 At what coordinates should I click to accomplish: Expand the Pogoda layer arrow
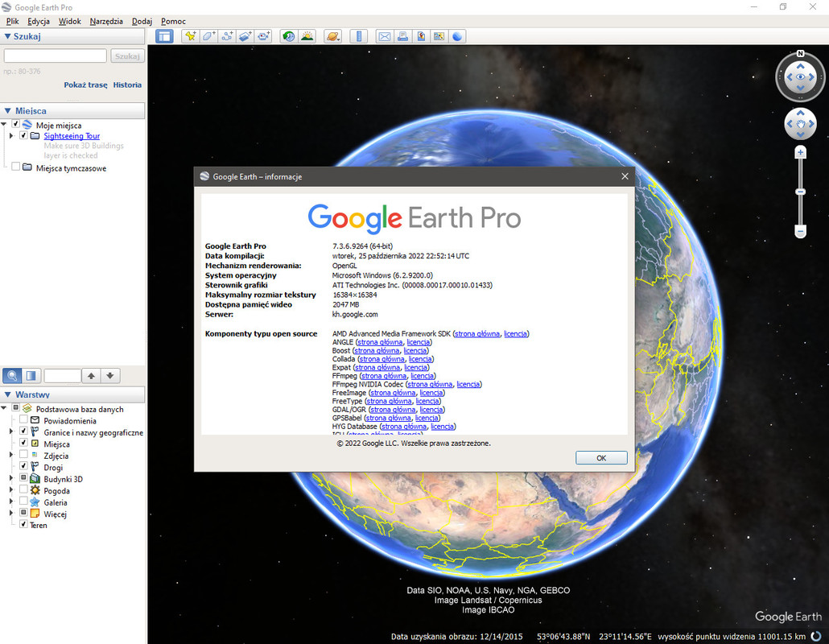click(11, 490)
